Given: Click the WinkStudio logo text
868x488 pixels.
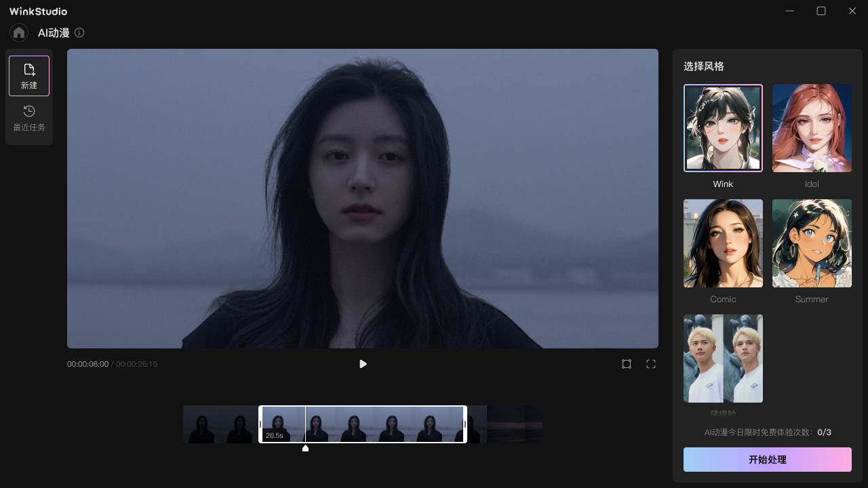Looking at the screenshot, I should pos(38,11).
